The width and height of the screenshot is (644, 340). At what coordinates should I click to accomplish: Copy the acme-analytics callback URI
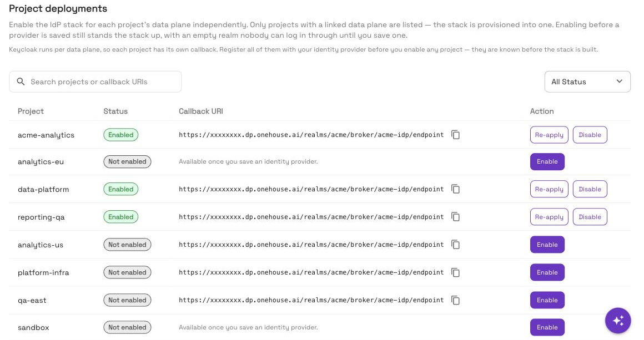pos(455,135)
